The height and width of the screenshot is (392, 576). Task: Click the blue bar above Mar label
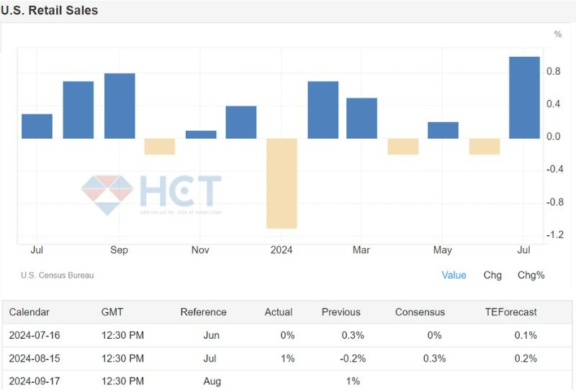pyautogui.click(x=361, y=118)
